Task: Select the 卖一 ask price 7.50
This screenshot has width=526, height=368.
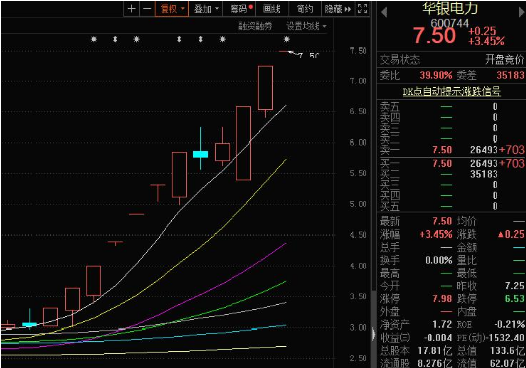Action: 442,150
